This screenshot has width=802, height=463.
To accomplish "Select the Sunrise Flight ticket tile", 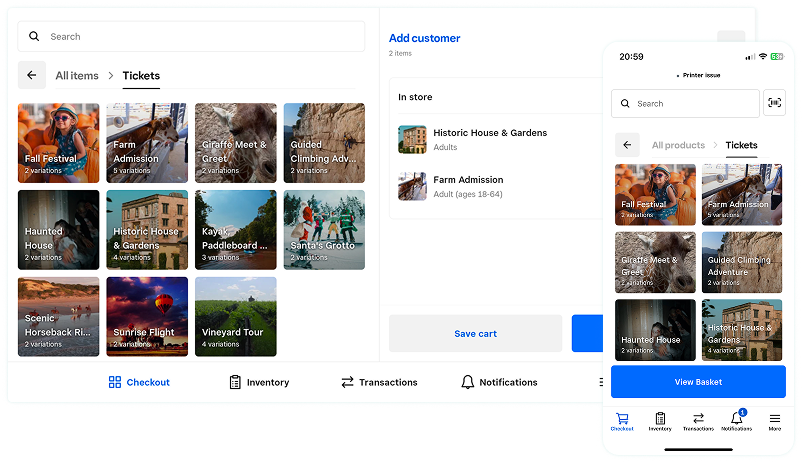I will click(x=148, y=317).
